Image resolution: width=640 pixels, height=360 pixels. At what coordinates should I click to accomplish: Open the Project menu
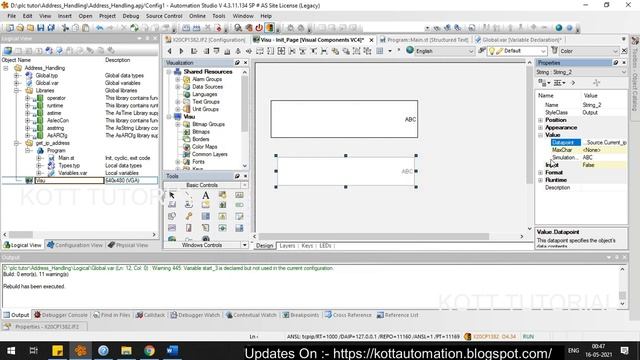coord(107,16)
